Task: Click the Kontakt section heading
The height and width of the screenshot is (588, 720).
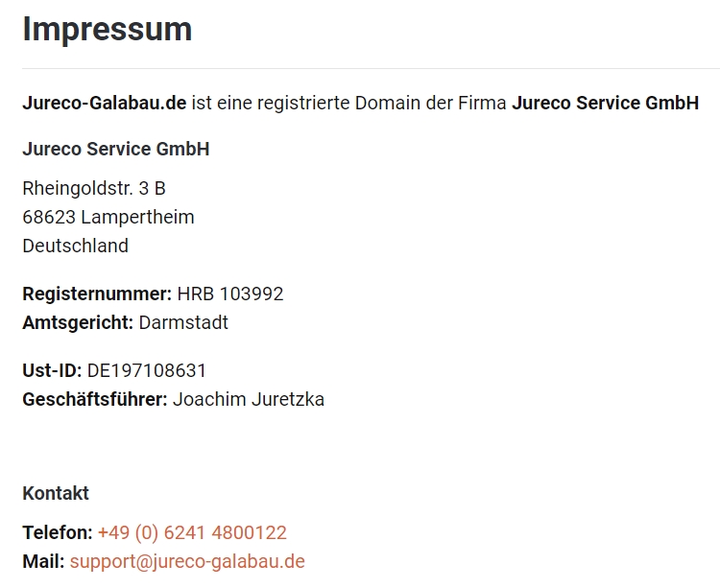Action: (x=56, y=493)
